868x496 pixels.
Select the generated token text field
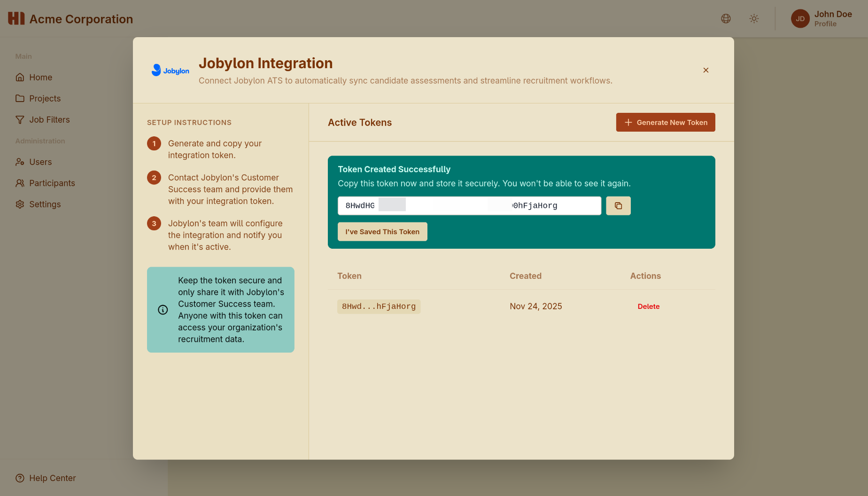click(469, 206)
